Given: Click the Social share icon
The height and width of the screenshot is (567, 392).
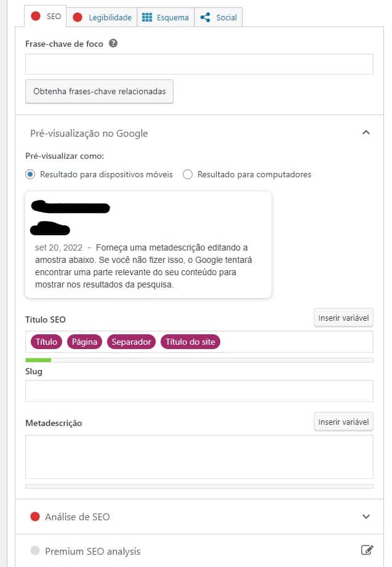Looking at the screenshot, I should pos(205,17).
